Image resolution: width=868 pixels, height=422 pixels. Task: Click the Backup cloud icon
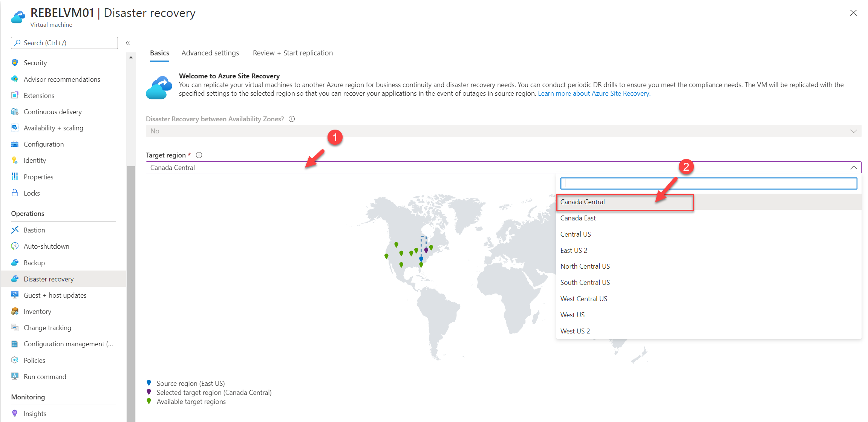pos(15,263)
